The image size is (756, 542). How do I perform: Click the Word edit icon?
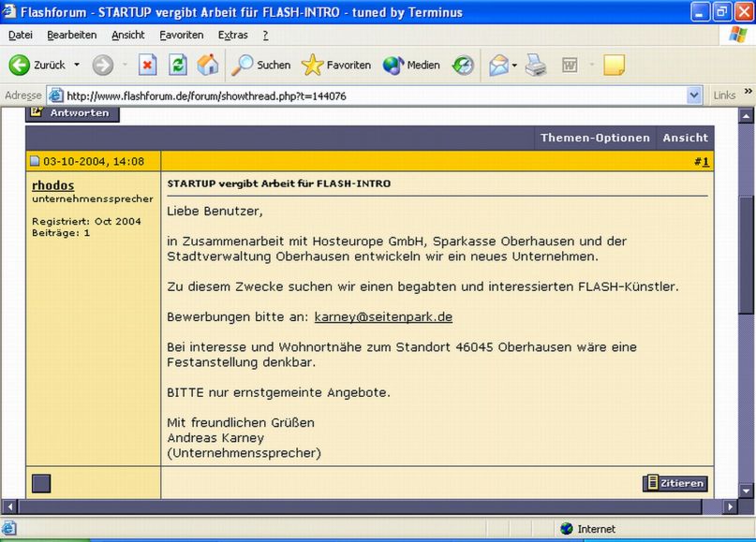(570, 65)
